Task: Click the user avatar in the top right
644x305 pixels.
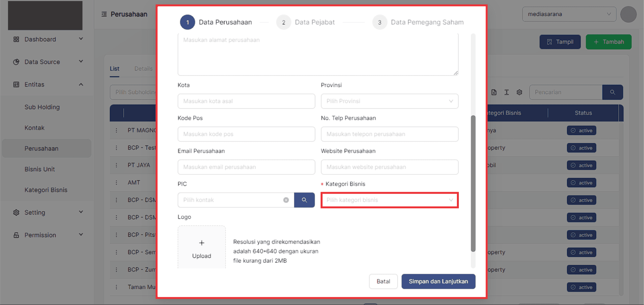Action: click(628, 14)
